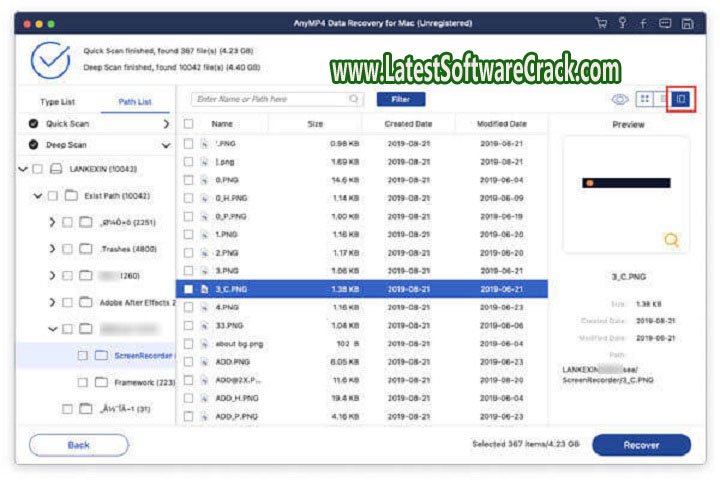This screenshot has width=720, height=480.
Task: Open the shopping cart purchase icon
Action: click(600, 22)
